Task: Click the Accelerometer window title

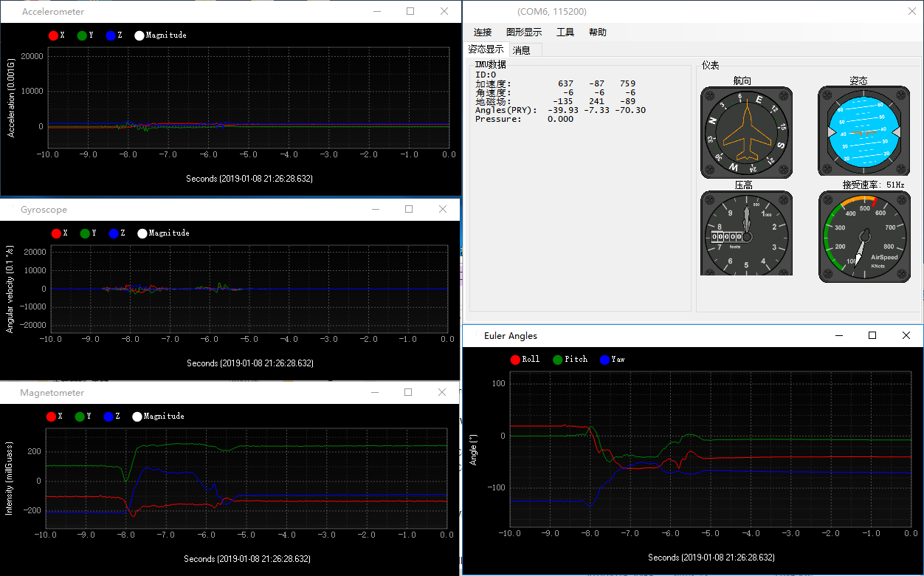Action: tap(53, 12)
